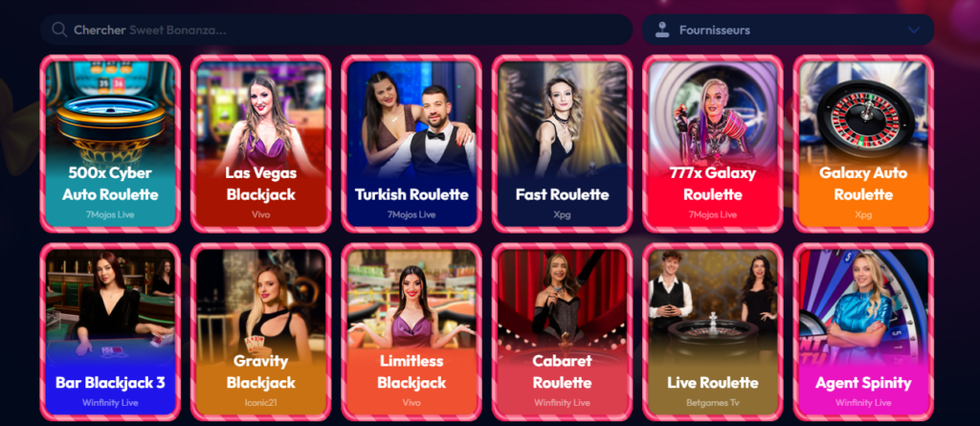Open Gravity Blackjack by Iconic21
Screen dimensions: 980x426
[x=260, y=332]
